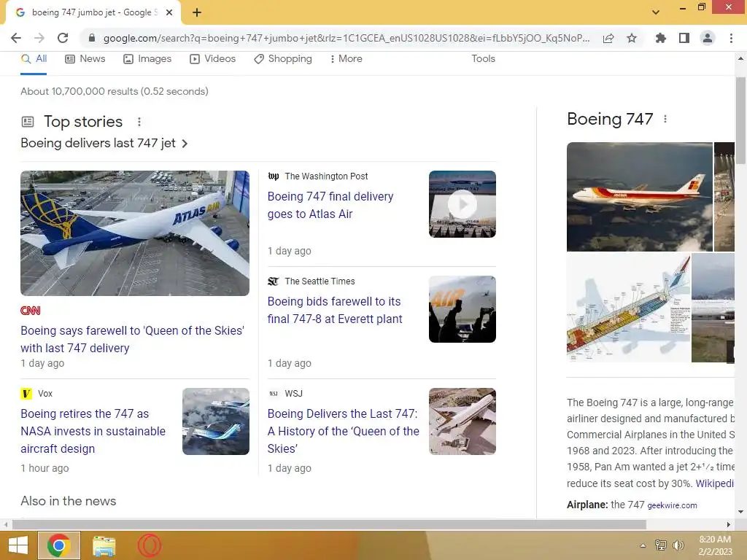Open the Windows Start menu
747x560 pixels.
pyautogui.click(x=18, y=545)
